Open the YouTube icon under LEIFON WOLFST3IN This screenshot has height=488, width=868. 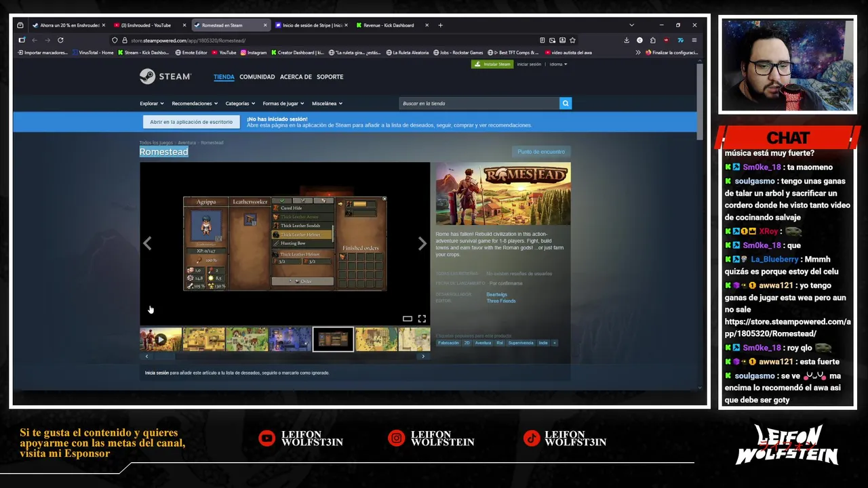[x=267, y=438]
